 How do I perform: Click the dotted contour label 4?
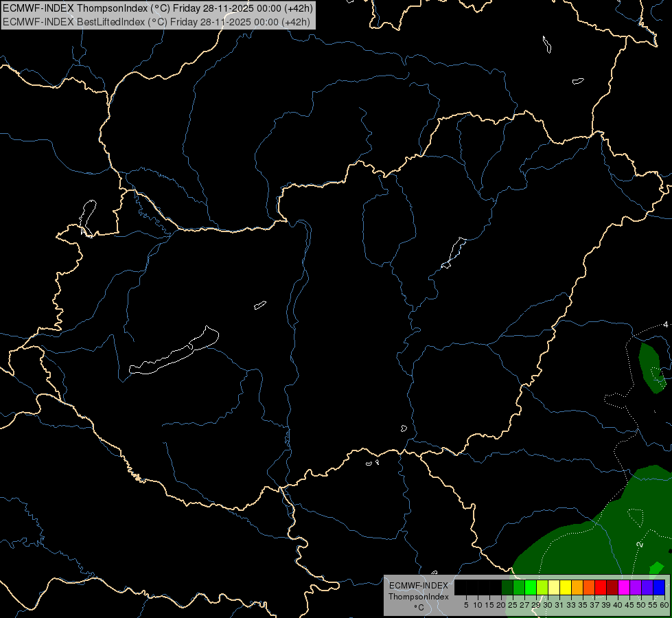[x=666, y=325]
